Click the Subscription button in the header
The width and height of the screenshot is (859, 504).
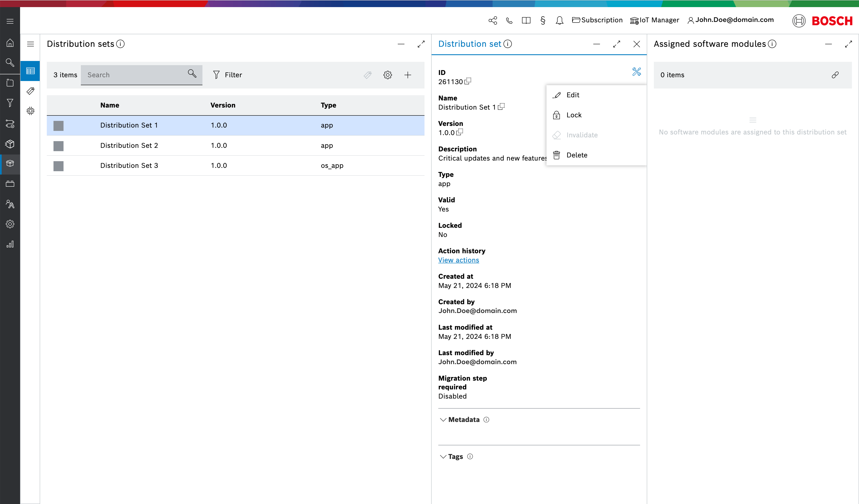pos(597,20)
